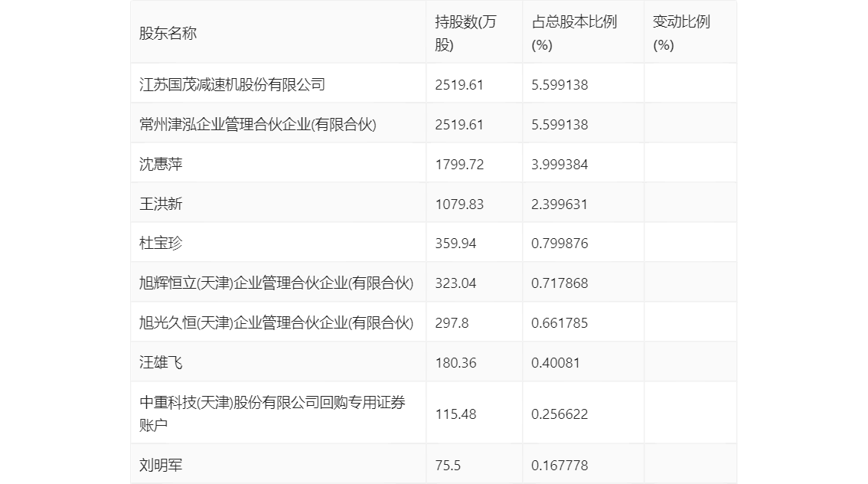Select the 变动比例(%) column header
Screen dimensions: 868x484
[681, 33]
